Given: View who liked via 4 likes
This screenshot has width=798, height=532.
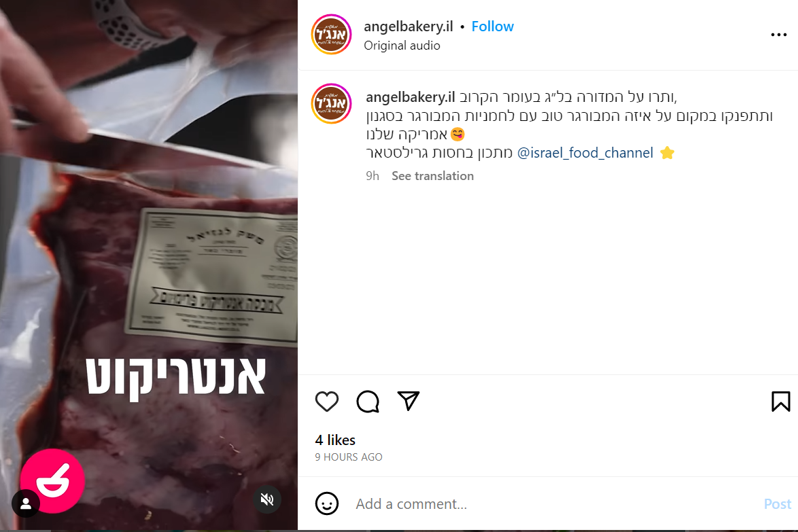Looking at the screenshot, I should [x=335, y=440].
